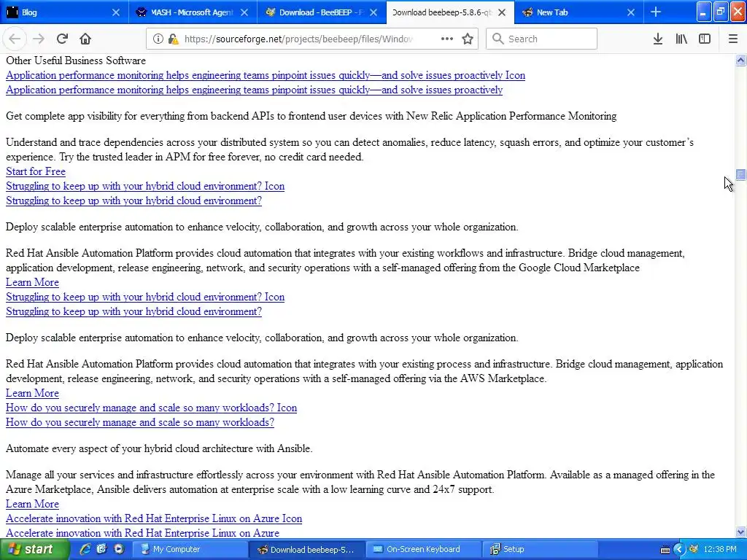This screenshot has width=747, height=560.
Task: Open a new tab with plus button
Action: click(656, 12)
